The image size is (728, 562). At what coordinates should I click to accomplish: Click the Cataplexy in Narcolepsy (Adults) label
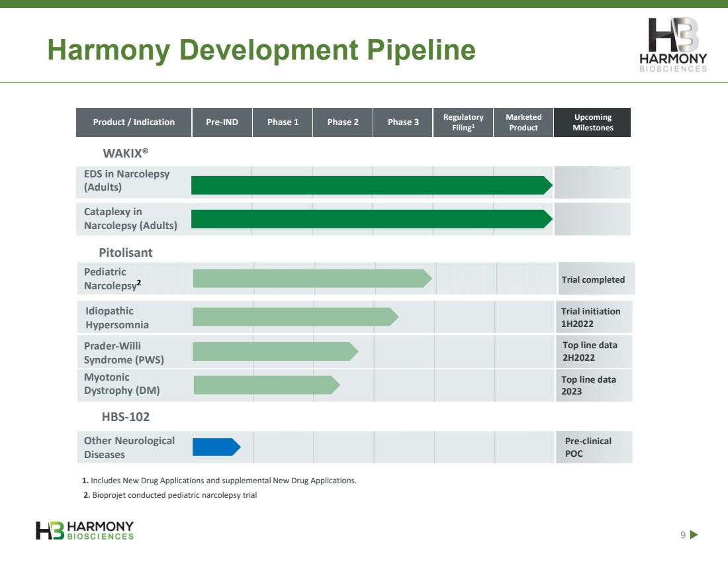pyautogui.click(x=130, y=218)
